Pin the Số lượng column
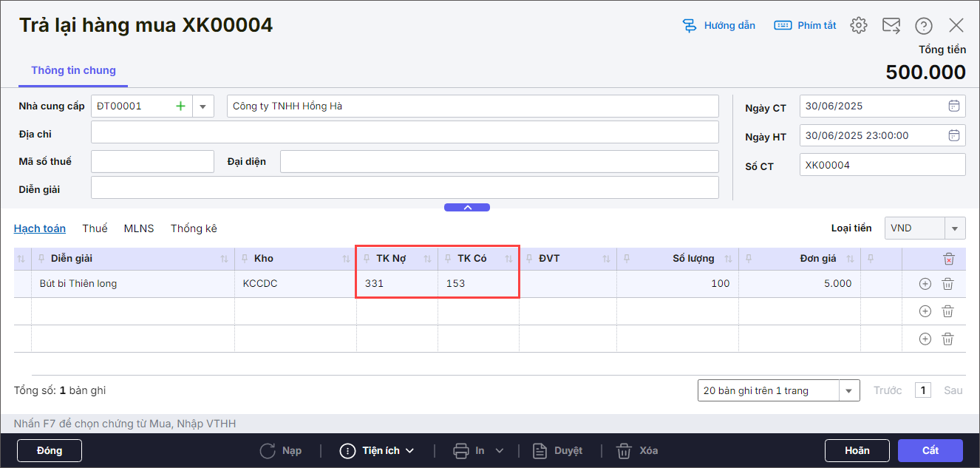The image size is (980, 468). 627,259
